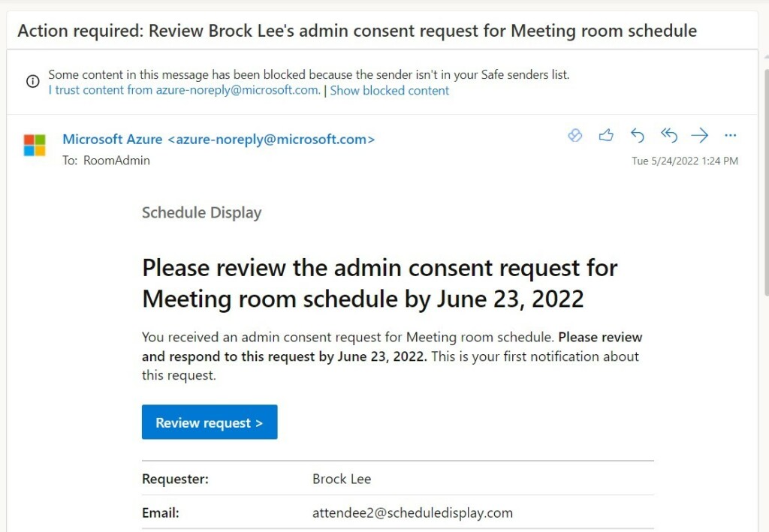
Task: Reply to the Microsoft Azure email
Action: click(638, 136)
